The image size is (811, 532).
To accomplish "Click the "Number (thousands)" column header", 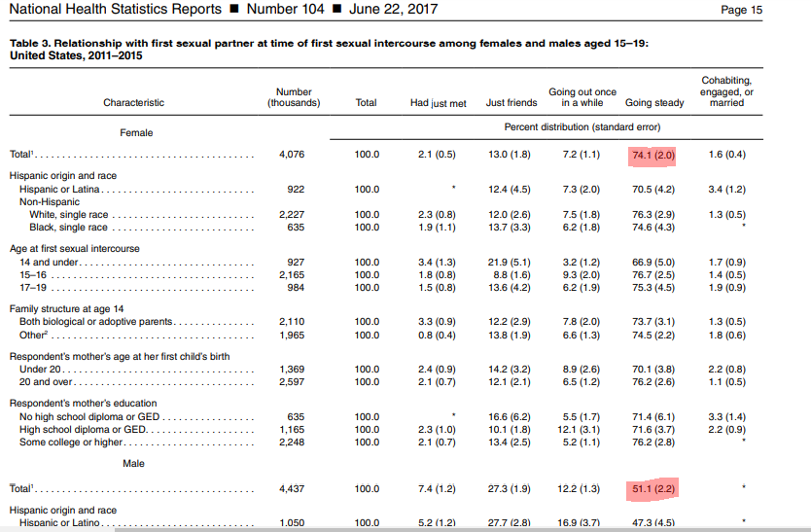I will tap(294, 97).
